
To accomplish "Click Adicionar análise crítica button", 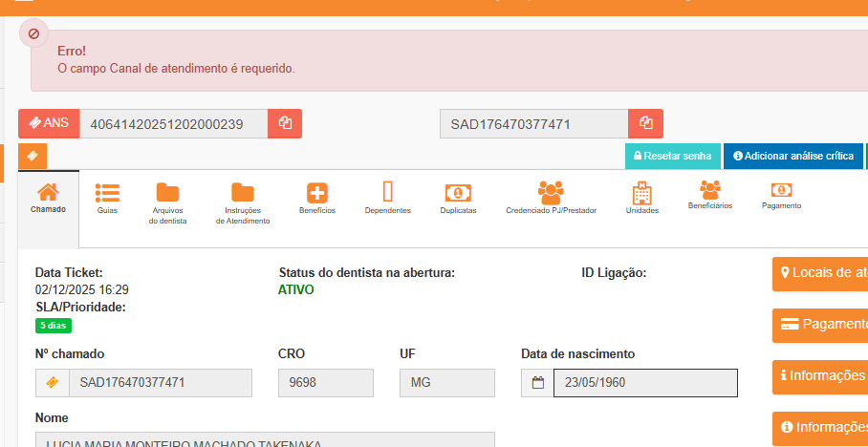I will [792, 156].
